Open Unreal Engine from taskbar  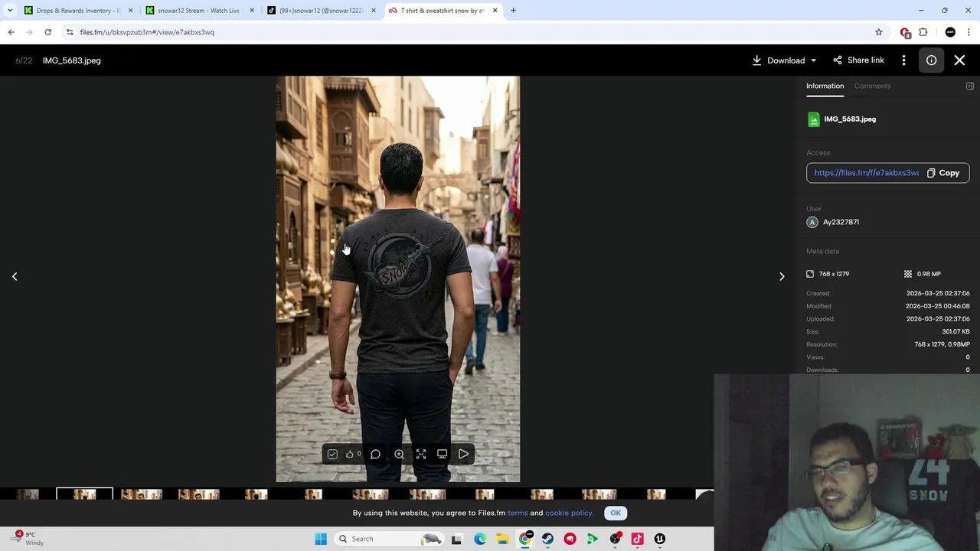660,539
